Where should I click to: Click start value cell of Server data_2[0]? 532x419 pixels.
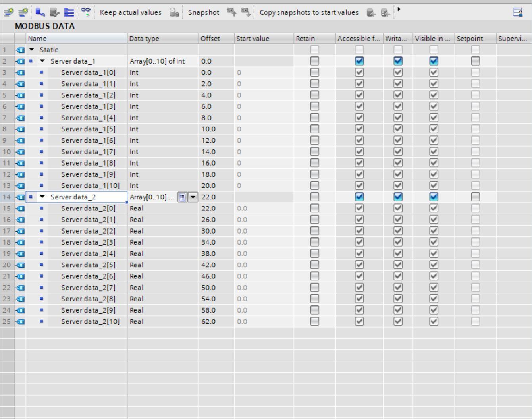tap(264, 209)
